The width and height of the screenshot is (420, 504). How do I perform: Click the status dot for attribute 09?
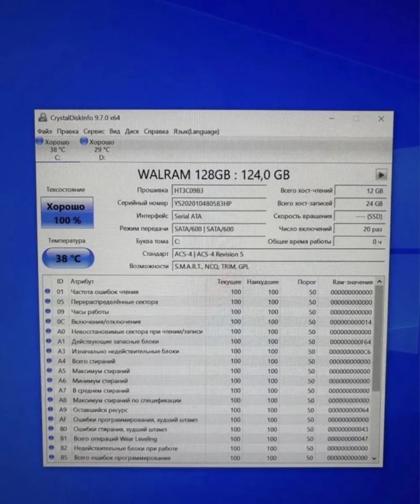coord(48,311)
